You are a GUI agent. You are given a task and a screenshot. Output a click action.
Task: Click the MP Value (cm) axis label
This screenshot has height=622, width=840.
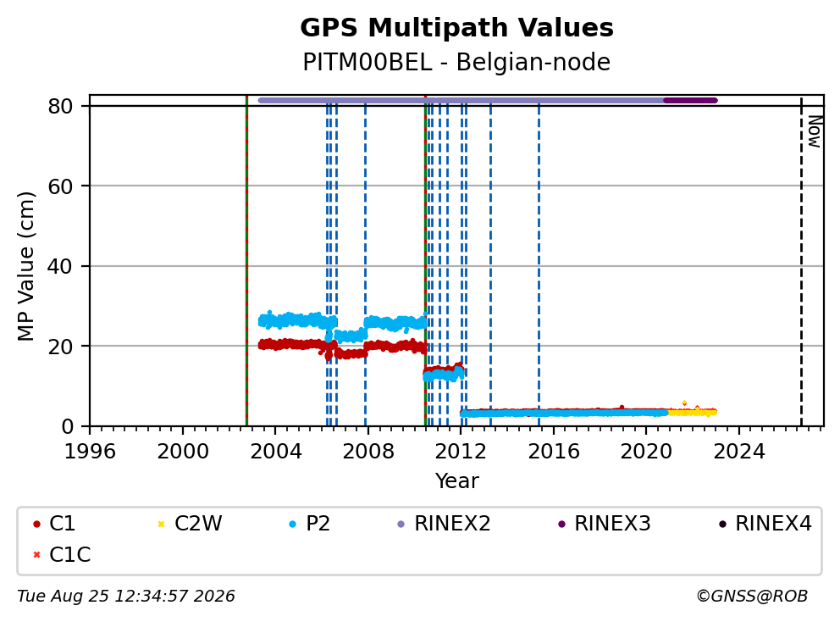(25, 266)
